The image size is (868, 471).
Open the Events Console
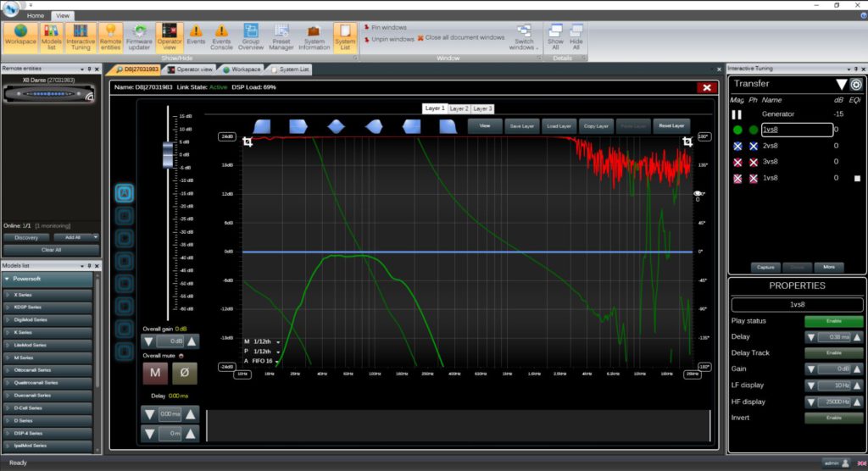click(221, 37)
